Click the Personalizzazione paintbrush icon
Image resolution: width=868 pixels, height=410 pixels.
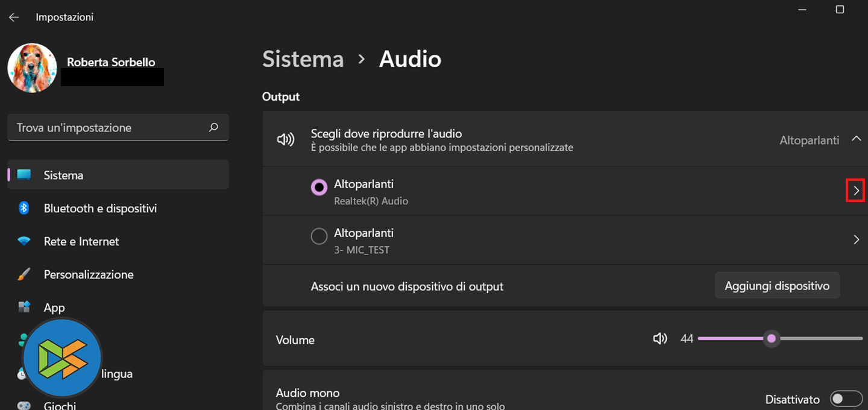pyautogui.click(x=24, y=274)
